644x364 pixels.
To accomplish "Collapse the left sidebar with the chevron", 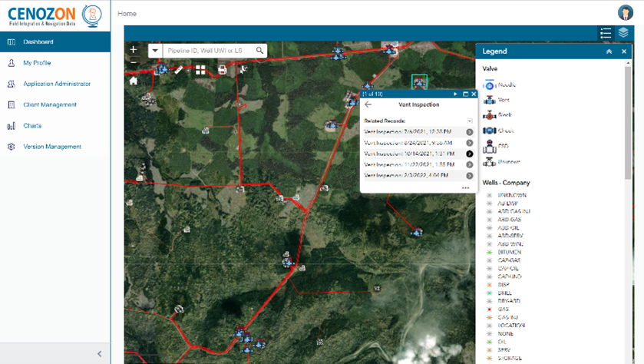I will (x=99, y=354).
